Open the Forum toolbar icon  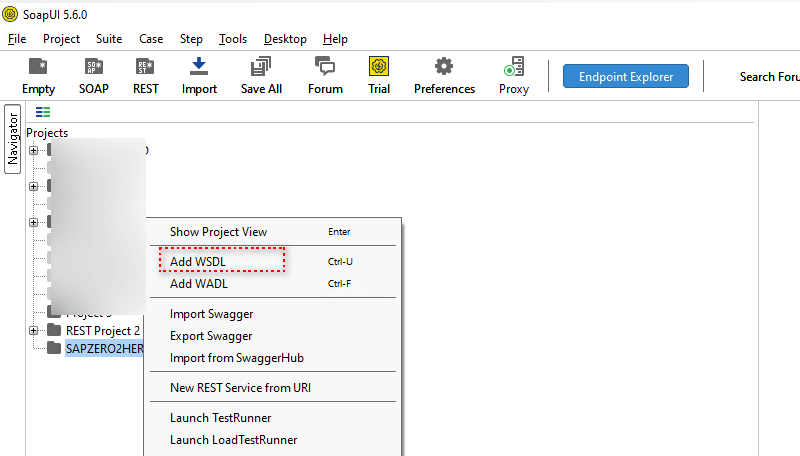[325, 67]
